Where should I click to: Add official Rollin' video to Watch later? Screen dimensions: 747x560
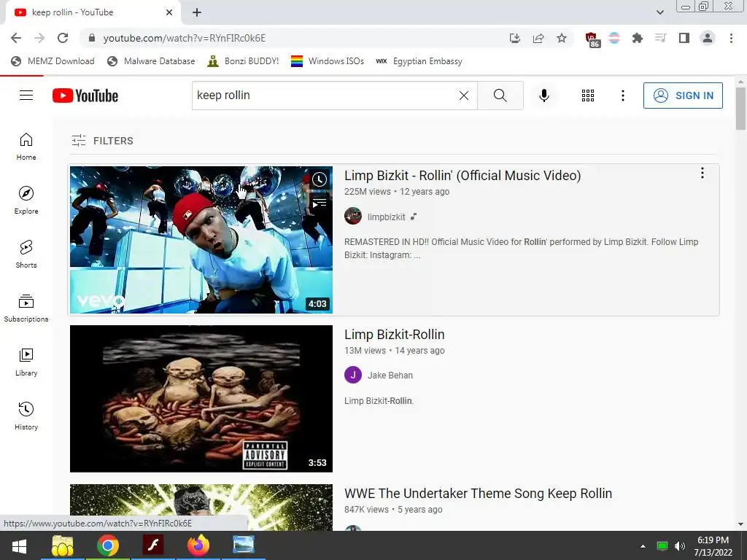tap(320, 179)
